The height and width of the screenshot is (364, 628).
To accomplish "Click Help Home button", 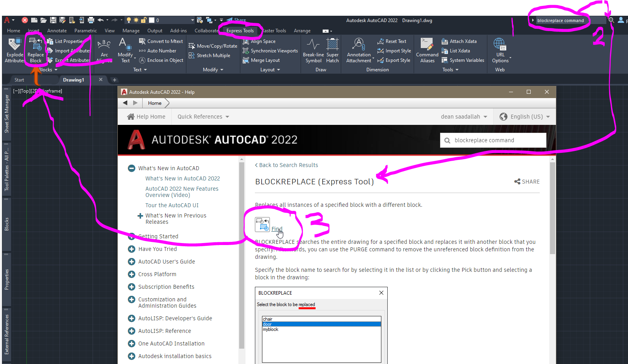I will tap(146, 117).
